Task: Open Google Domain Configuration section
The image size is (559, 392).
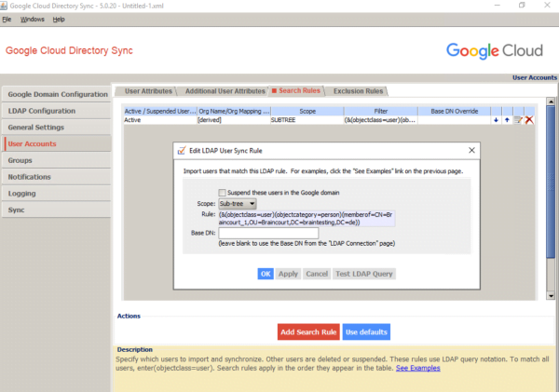Action: (x=57, y=94)
